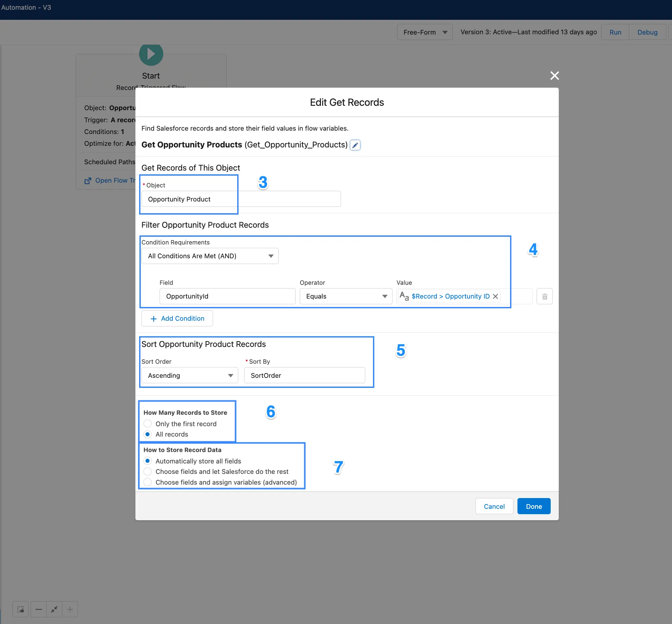672x624 pixels.
Task: Click the Done button
Action: tap(534, 506)
